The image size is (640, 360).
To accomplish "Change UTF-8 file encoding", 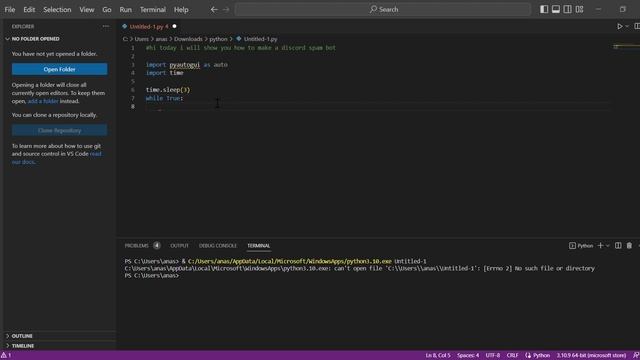I will 493,355.
